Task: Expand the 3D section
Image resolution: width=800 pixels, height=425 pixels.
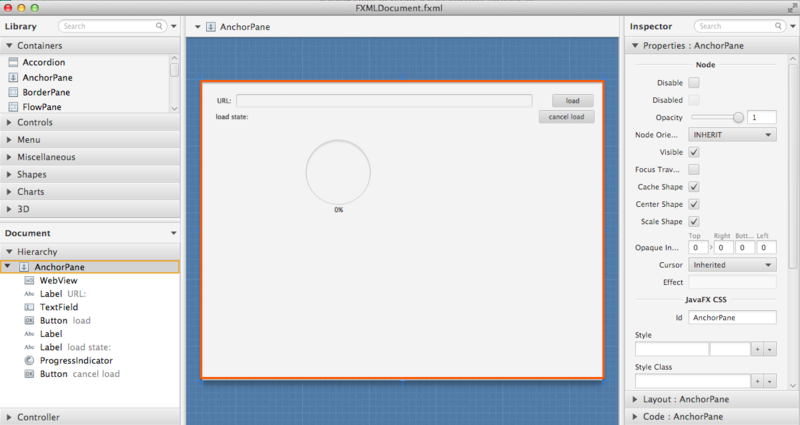Action: coord(9,209)
